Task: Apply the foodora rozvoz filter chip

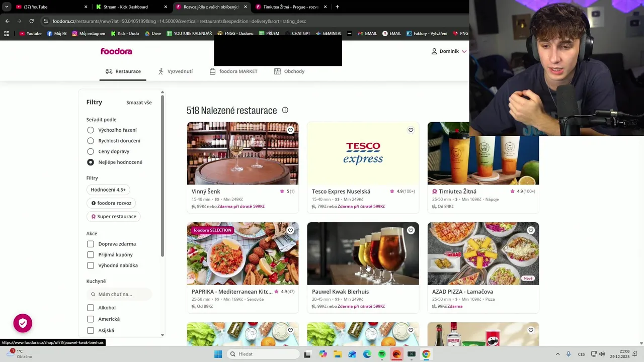Action: click(111, 203)
